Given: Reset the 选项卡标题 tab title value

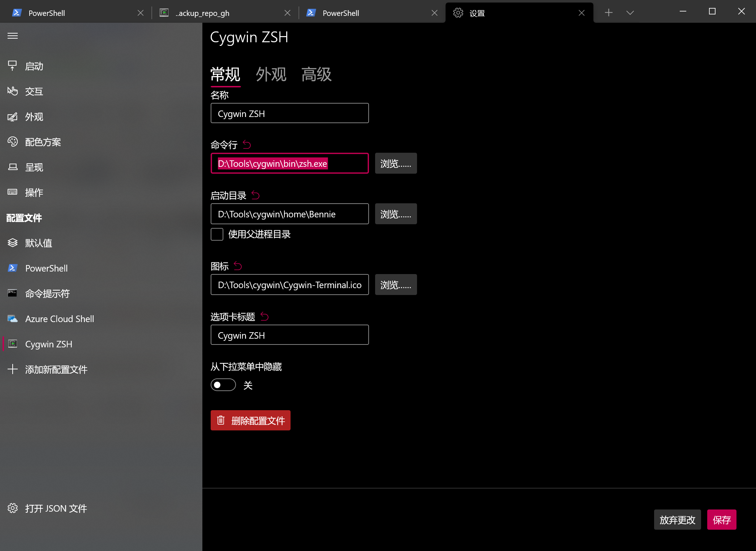Looking at the screenshot, I should point(265,317).
